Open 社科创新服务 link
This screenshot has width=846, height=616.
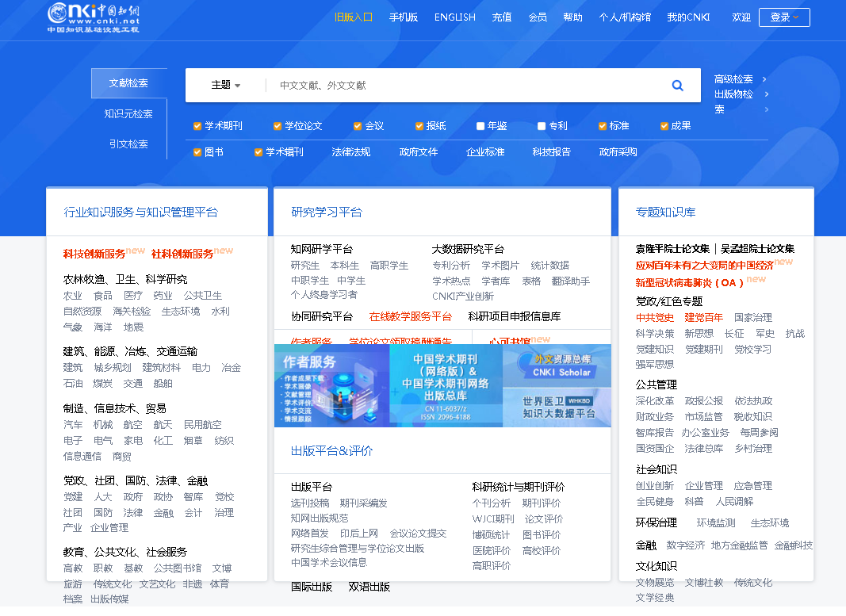(x=182, y=254)
